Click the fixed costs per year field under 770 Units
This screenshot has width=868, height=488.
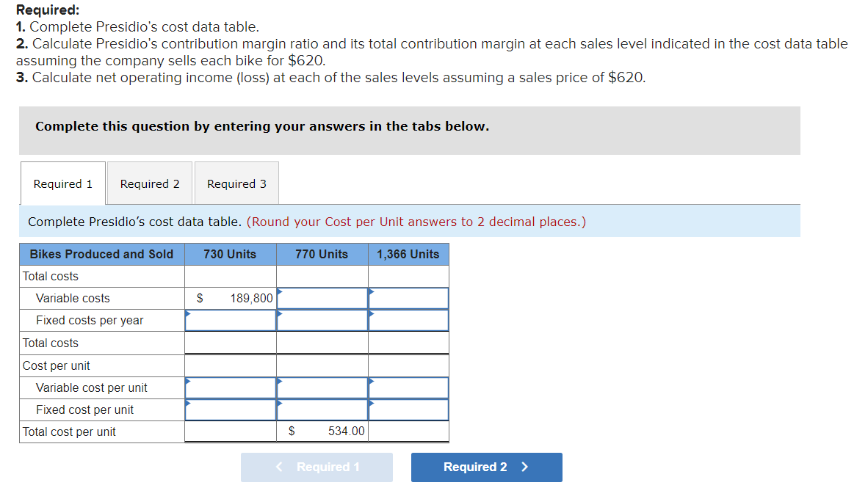(x=322, y=320)
